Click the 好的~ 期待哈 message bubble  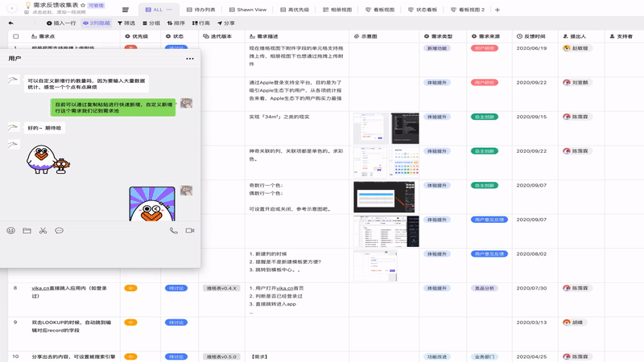click(44, 128)
